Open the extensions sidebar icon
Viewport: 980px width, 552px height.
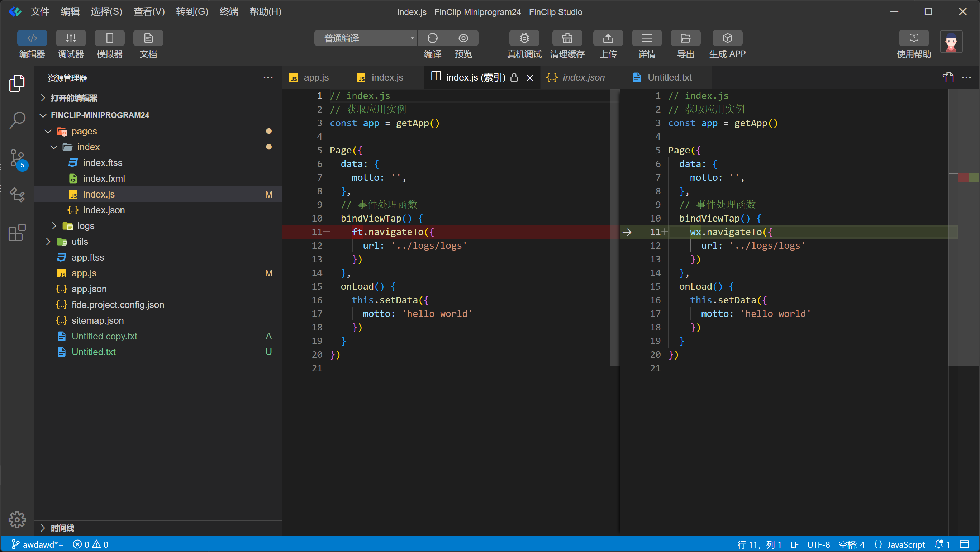click(x=18, y=232)
